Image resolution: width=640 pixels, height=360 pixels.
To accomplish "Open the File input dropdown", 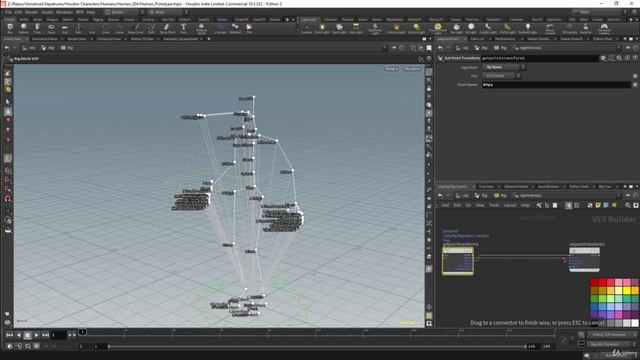I will [502, 76].
